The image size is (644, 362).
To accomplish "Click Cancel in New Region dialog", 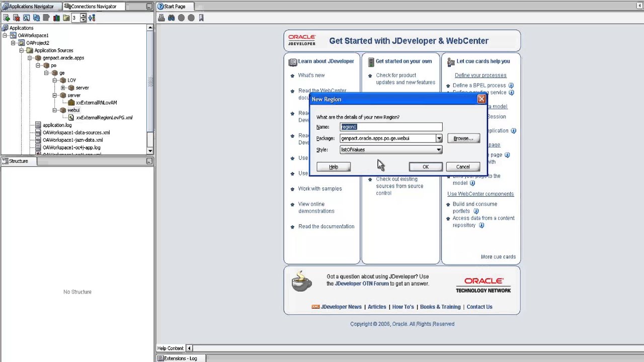I will click(463, 167).
